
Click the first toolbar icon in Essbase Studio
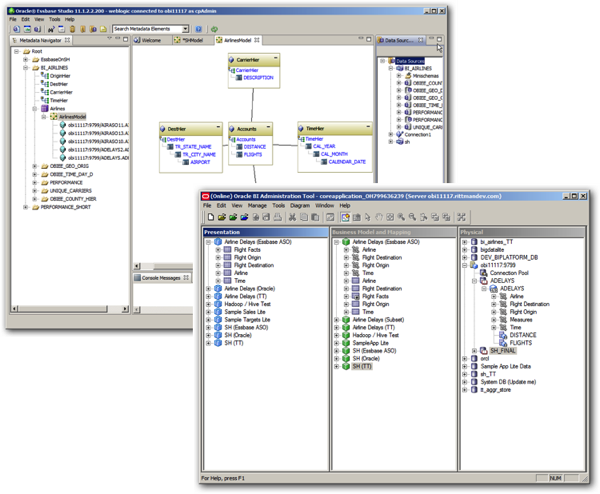(16, 29)
